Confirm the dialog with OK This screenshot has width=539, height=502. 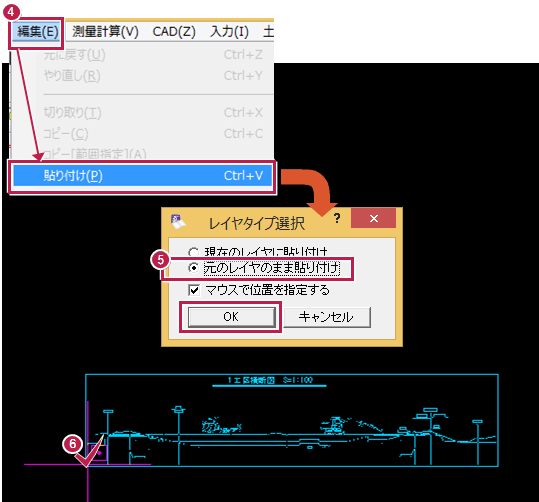[232, 317]
